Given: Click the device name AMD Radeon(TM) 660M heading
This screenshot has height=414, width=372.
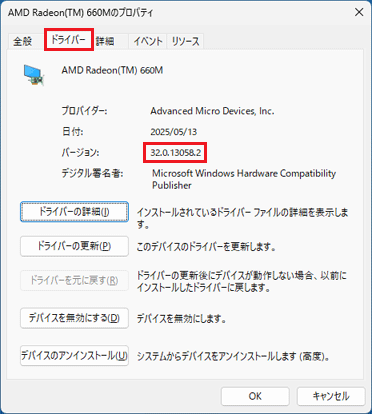Looking at the screenshot, I should (112, 70).
